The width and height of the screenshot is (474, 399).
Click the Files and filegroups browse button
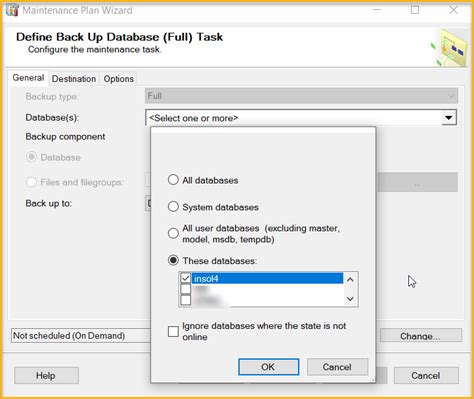coord(417,182)
